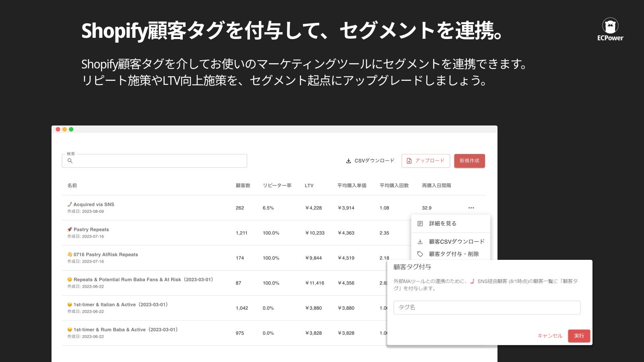Viewport: 644px width, 362px height.
Task: Click the ¥4,363 average order value
Action: click(346, 233)
